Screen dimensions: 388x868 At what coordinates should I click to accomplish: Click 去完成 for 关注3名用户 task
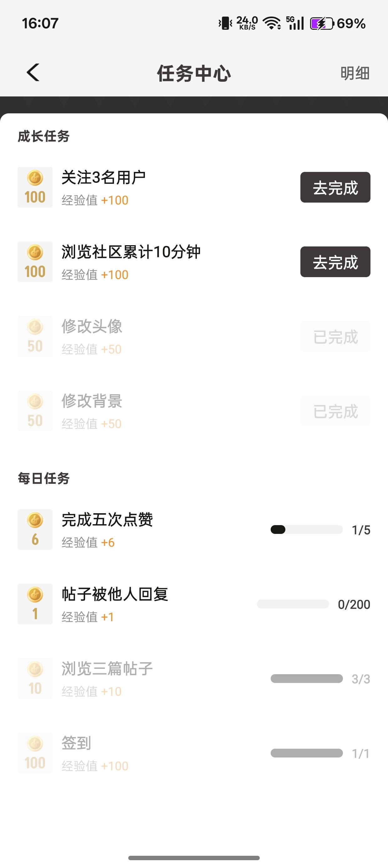[x=335, y=187]
